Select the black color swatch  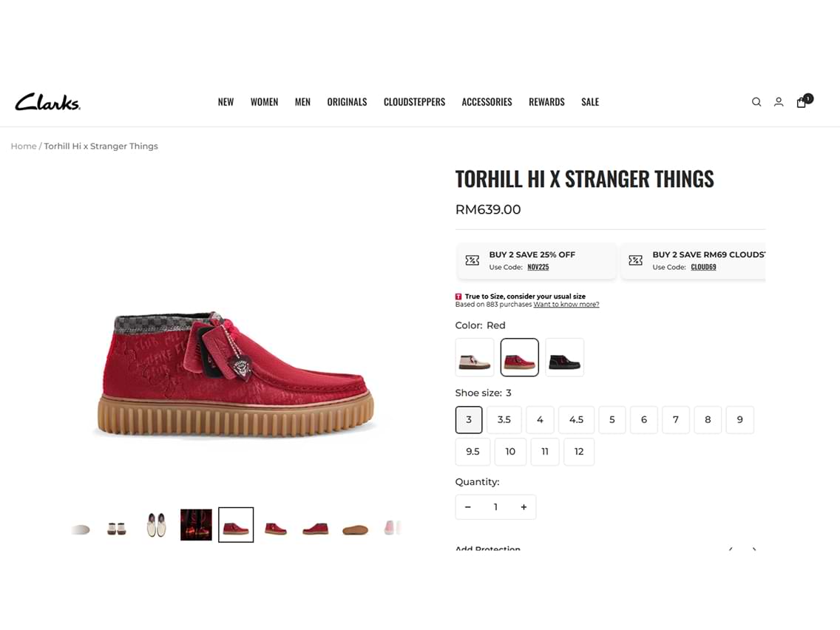[565, 357]
